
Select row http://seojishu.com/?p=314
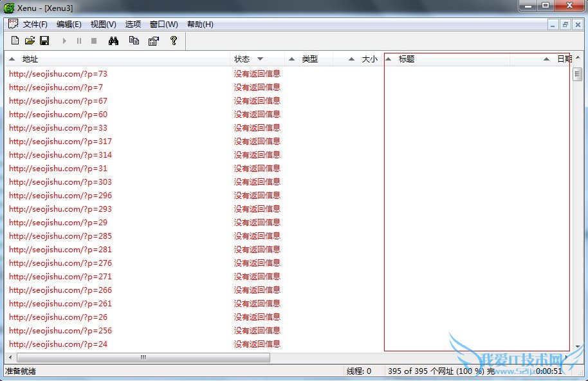[x=60, y=155]
